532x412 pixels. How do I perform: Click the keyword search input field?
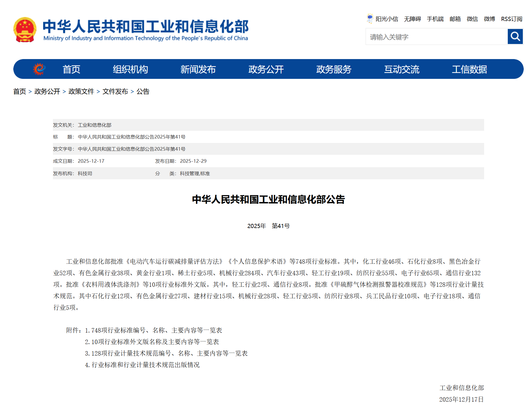click(x=437, y=37)
